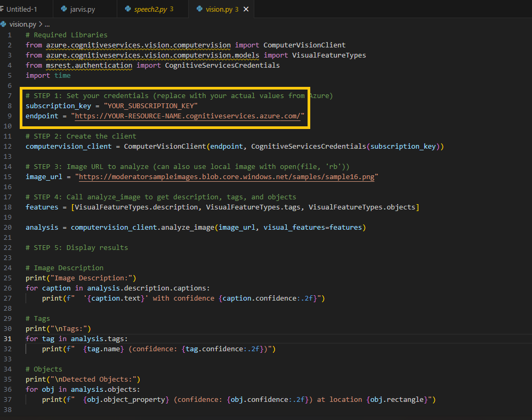This screenshot has height=420, width=532.
Task: Click the problem count badge on speech2.py tab
Action: point(172,9)
